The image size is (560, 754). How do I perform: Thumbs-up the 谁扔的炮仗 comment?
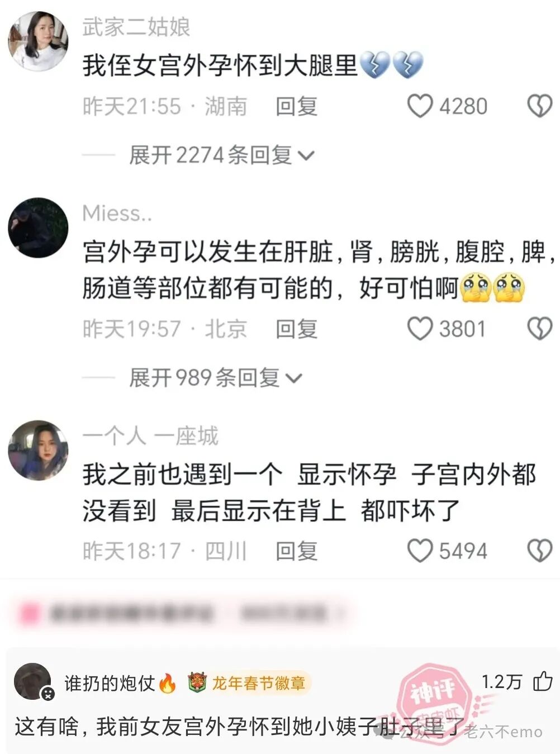pyautogui.click(x=543, y=681)
